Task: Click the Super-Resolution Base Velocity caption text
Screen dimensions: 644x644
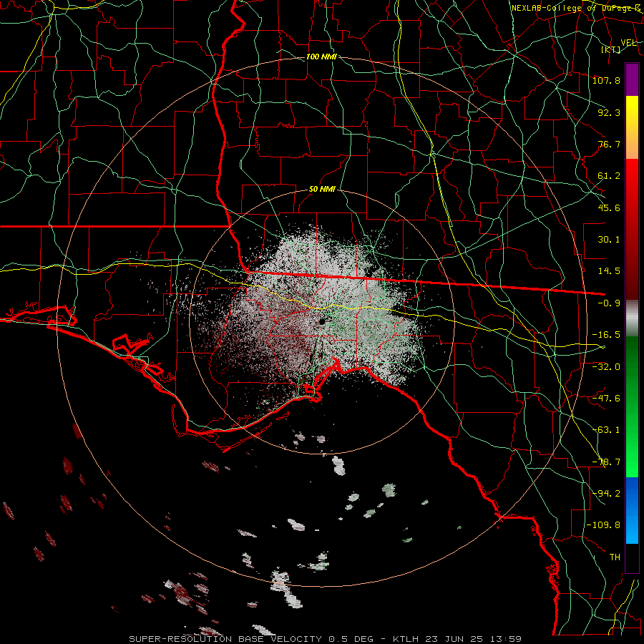Action: [x=326, y=639]
